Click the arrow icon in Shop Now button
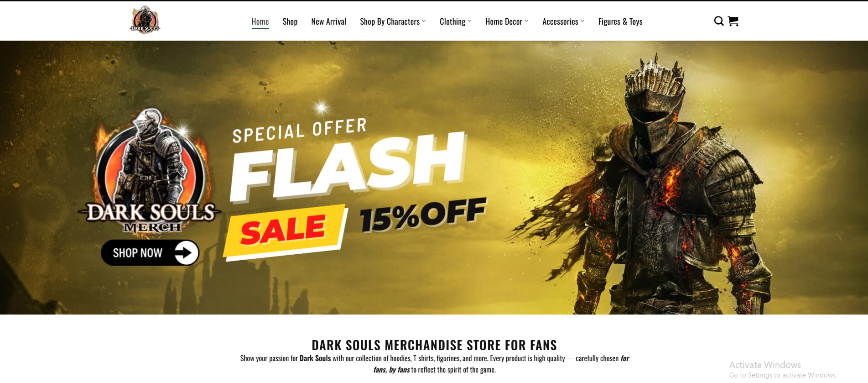 coord(186,252)
